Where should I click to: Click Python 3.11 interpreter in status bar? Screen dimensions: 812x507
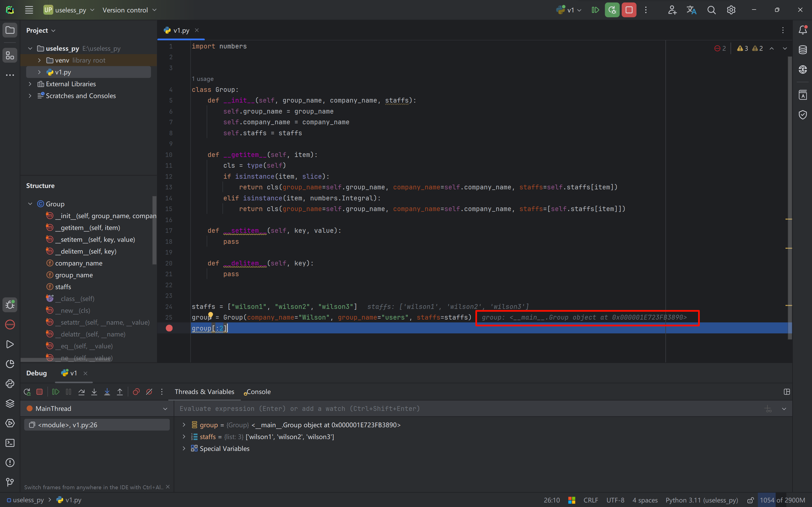tap(702, 500)
